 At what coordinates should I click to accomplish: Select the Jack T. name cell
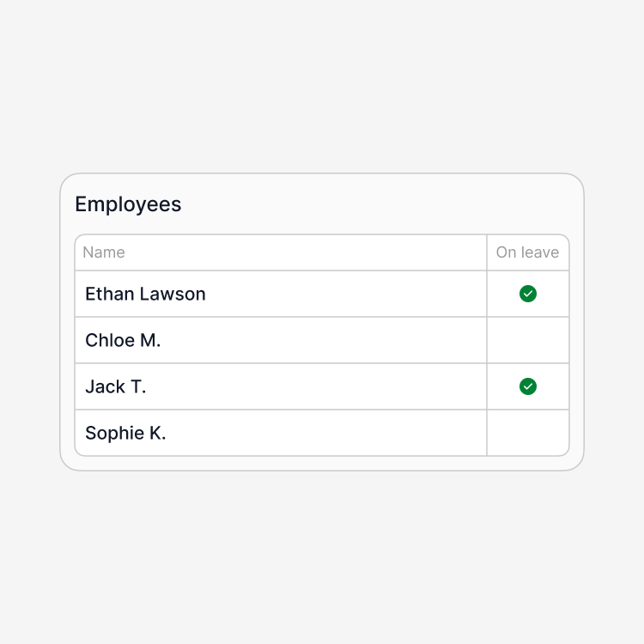click(281, 386)
